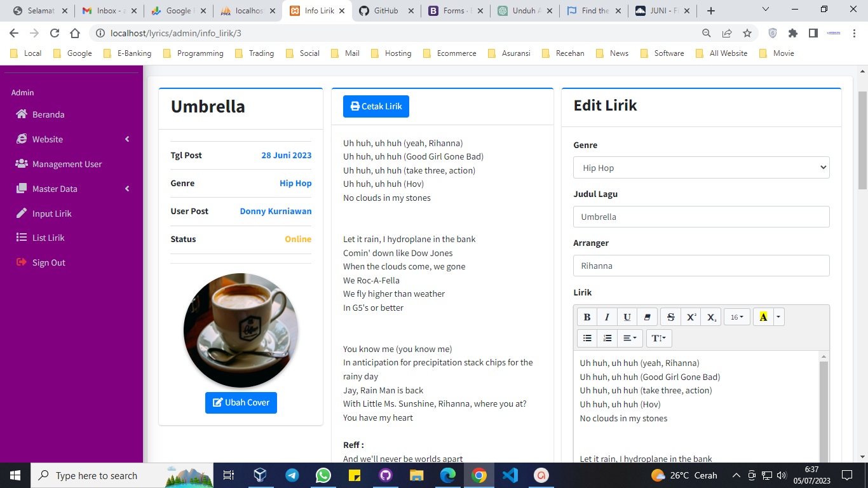Insert an ordered numbered list
This screenshot has height=488, width=868.
(607, 338)
